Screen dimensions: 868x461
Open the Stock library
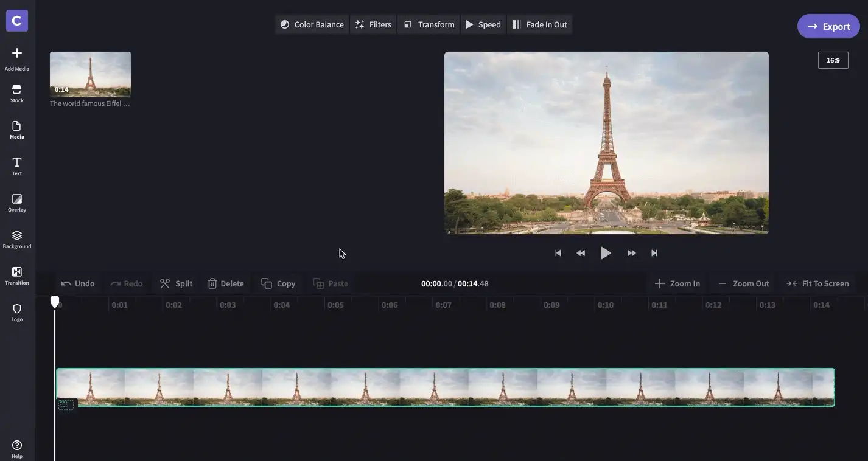[17, 93]
